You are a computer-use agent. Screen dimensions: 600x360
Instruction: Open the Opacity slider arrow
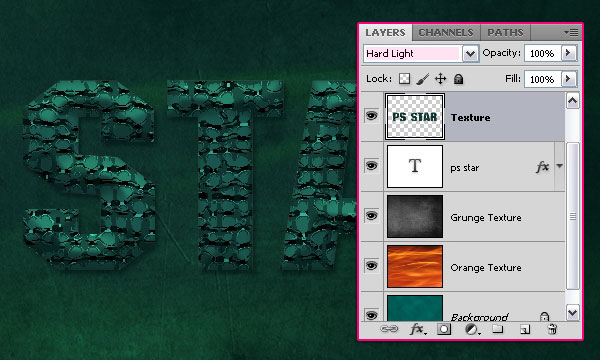tap(569, 53)
